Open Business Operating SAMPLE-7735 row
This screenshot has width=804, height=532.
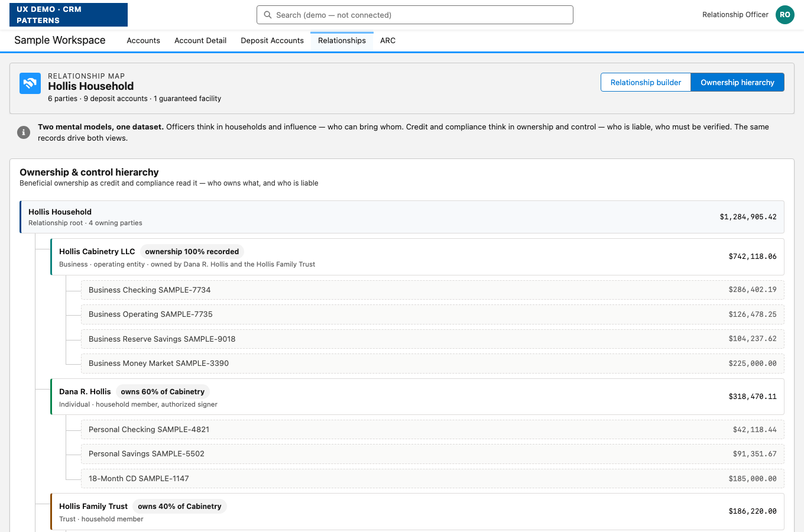(x=433, y=314)
